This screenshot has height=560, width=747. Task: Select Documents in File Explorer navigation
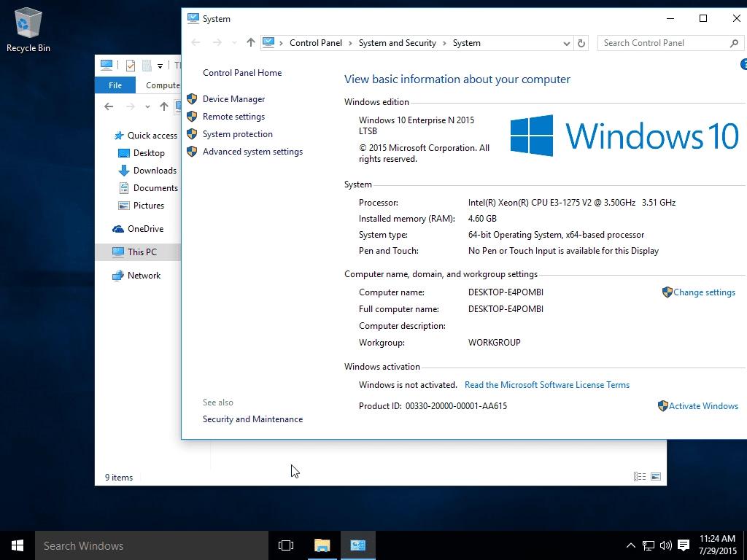155,188
